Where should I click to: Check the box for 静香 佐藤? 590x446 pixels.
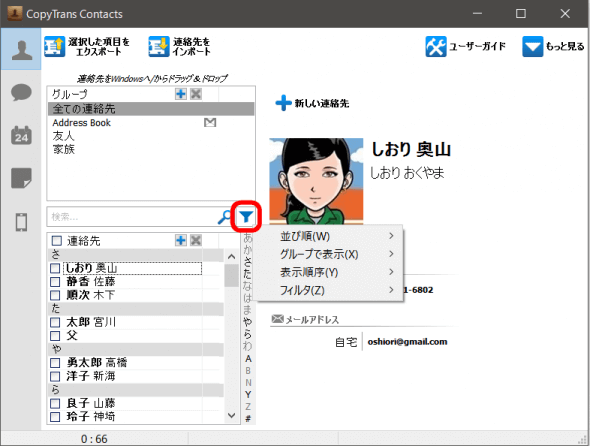coord(55,282)
